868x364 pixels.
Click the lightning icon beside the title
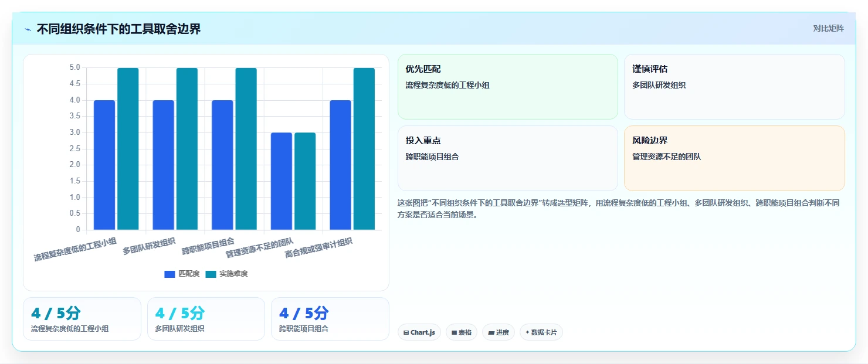28,29
